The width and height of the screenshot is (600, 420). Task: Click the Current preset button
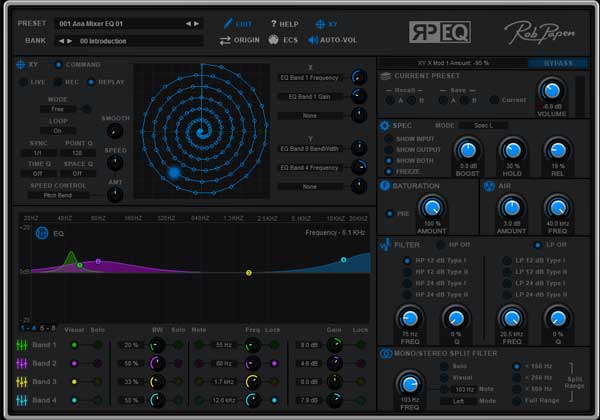(494, 100)
